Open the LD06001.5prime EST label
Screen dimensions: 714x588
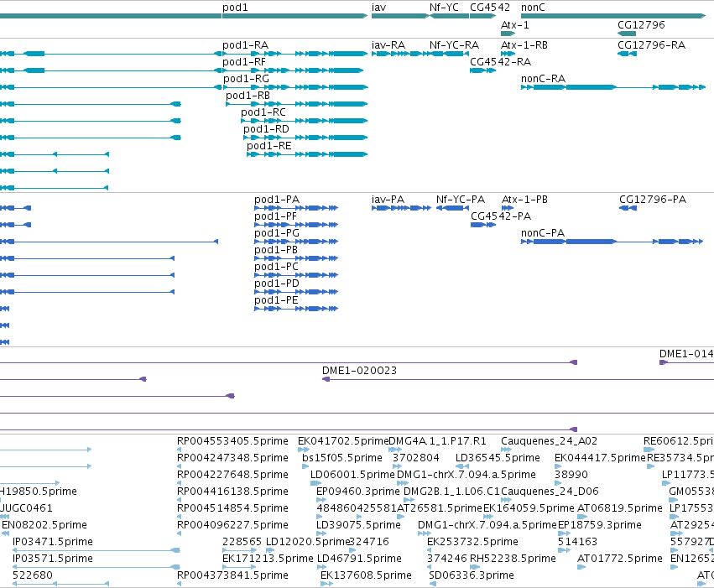tap(352, 475)
